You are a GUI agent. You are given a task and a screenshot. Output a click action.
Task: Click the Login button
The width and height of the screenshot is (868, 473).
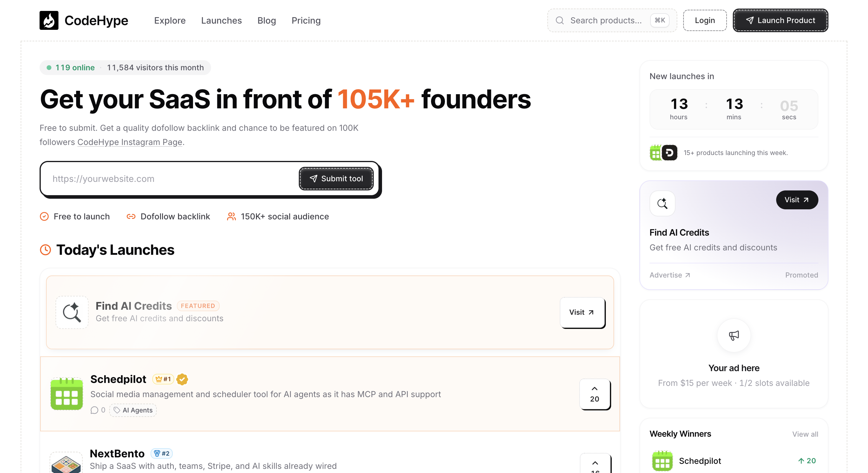[x=704, y=21]
